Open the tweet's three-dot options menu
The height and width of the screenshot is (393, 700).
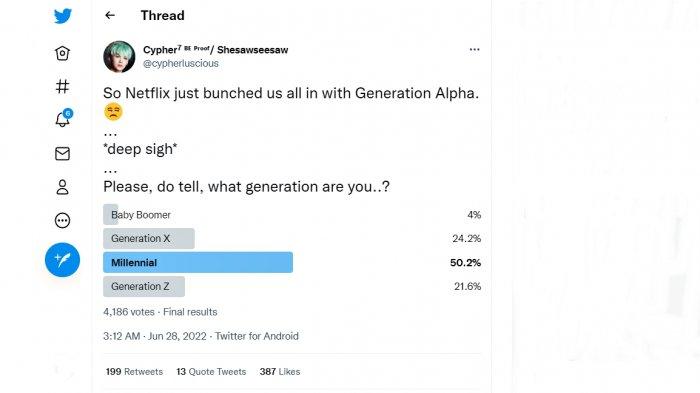475,50
